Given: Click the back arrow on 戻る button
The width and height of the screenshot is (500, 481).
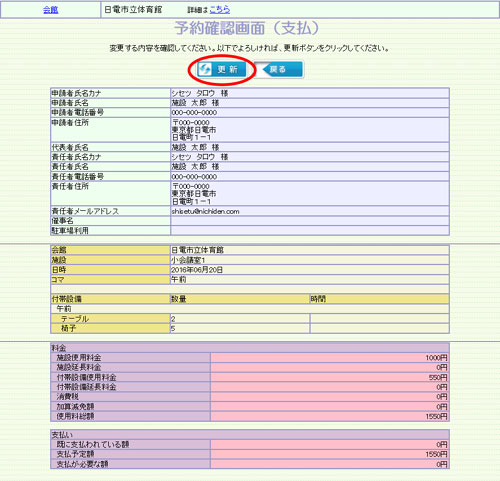Looking at the screenshot, I should 266,70.
